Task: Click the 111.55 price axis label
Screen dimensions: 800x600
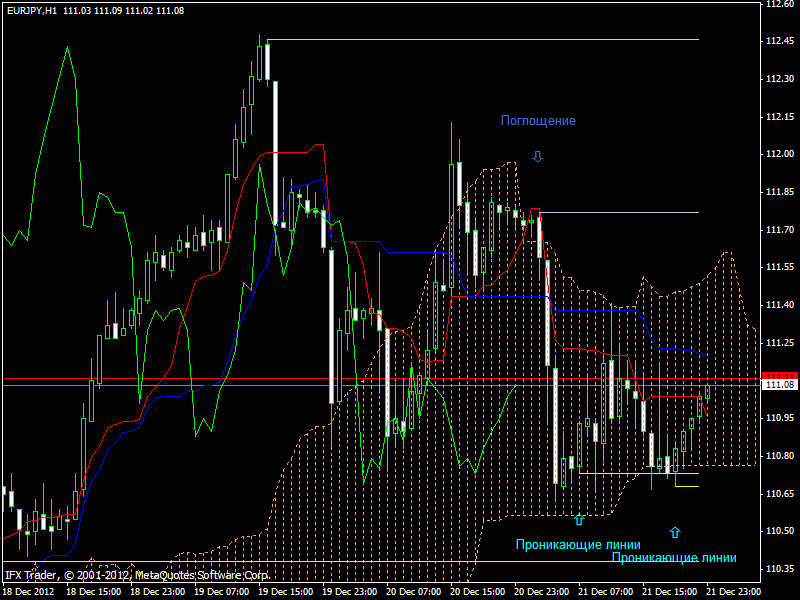Action: pos(779,267)
